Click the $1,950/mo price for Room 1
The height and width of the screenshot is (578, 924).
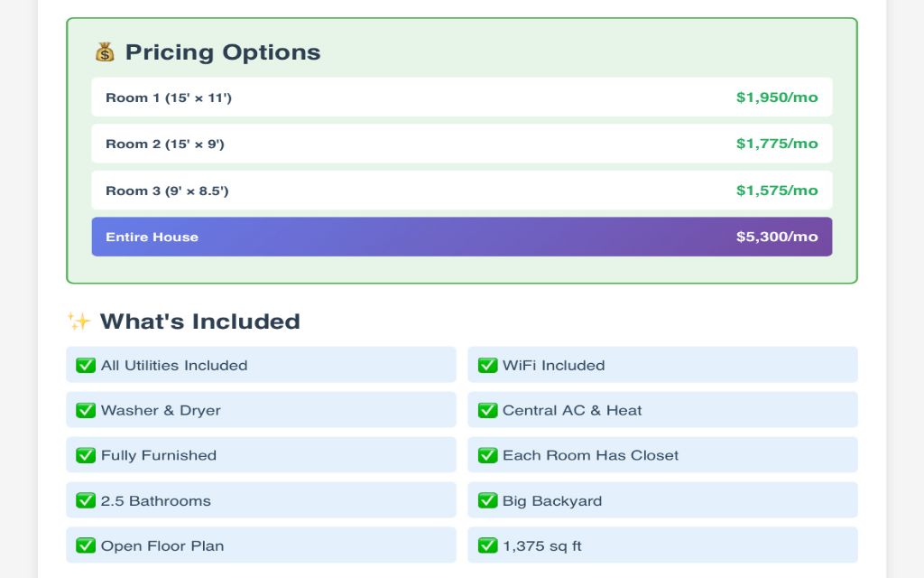click(777, 98)
